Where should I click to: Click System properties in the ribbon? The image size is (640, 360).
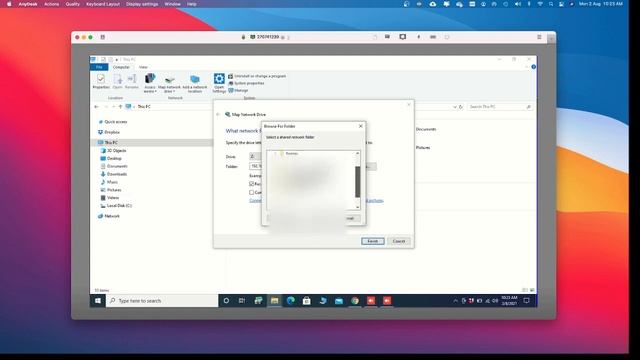[x=246, y=83]
